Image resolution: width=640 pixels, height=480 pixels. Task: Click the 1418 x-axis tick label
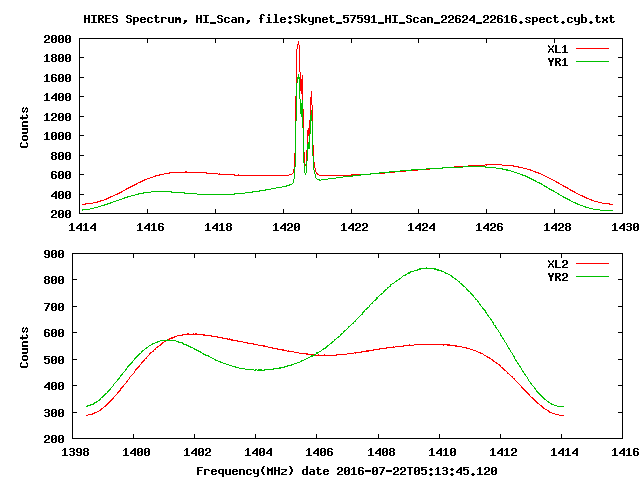(218, 227)
